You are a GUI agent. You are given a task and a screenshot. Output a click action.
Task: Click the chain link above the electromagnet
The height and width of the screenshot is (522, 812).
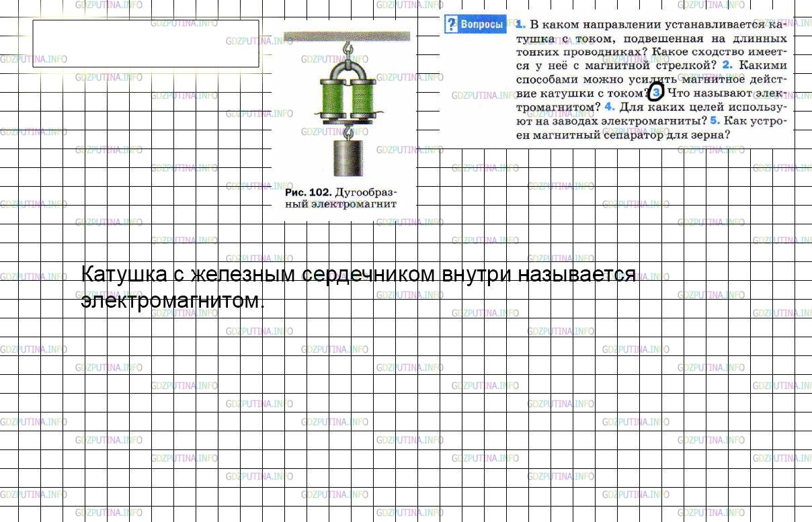click(348, 48)
